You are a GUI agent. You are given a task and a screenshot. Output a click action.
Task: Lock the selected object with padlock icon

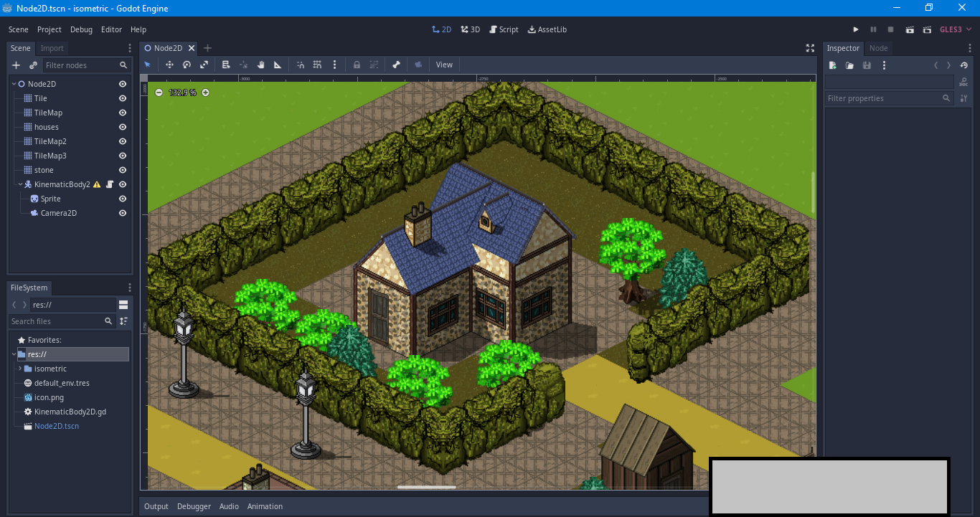(x=357, y=65)
